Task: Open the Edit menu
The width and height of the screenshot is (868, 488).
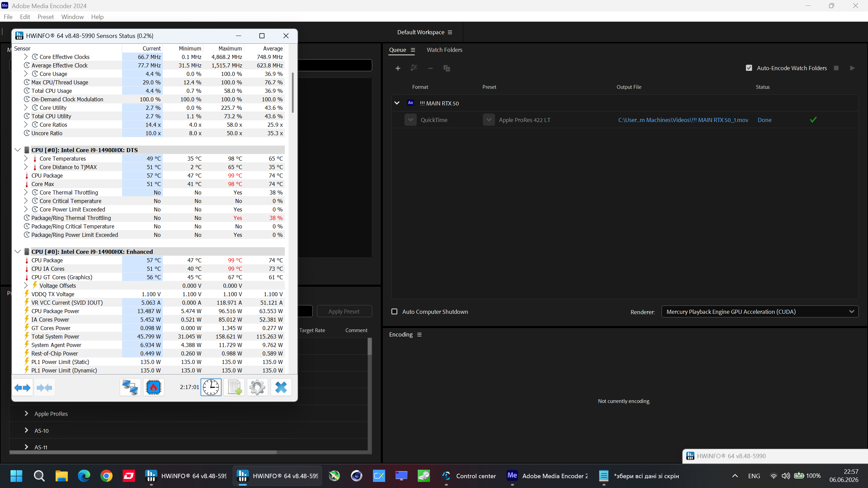Action: click(25, 17)
